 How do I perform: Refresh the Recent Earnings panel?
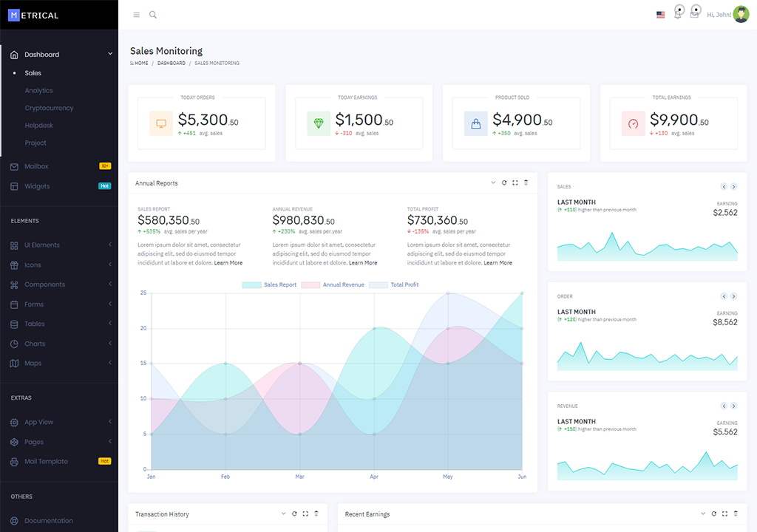coord(714,514)
